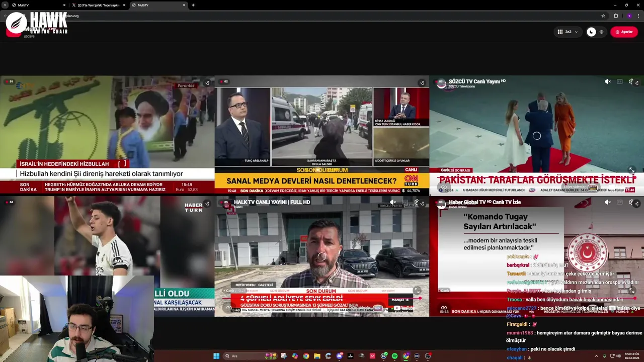The width and height of the screenshot is (644, 362).
Task: Open the taskbar clock showing 16.04.2026
Action: tap(632, 356)
